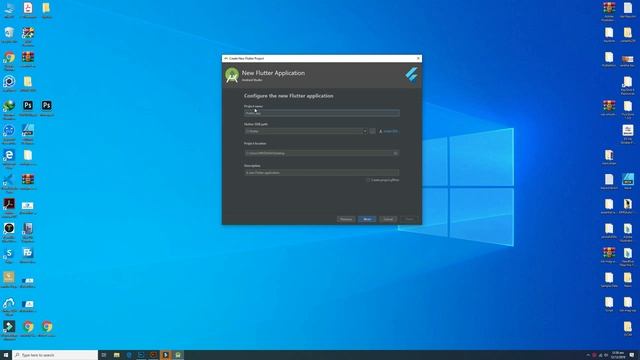Click the taskbar search box
Viewport: 640px width, 360px height.
55,355
